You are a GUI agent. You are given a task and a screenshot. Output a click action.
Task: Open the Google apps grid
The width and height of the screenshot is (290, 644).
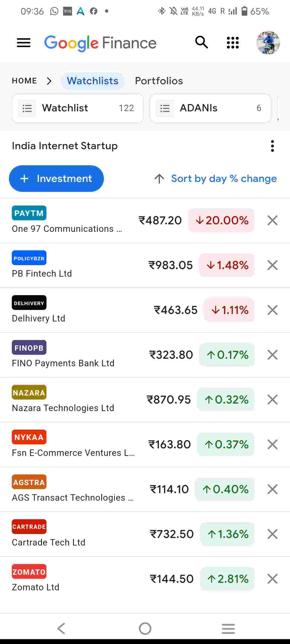coord(233,43)
